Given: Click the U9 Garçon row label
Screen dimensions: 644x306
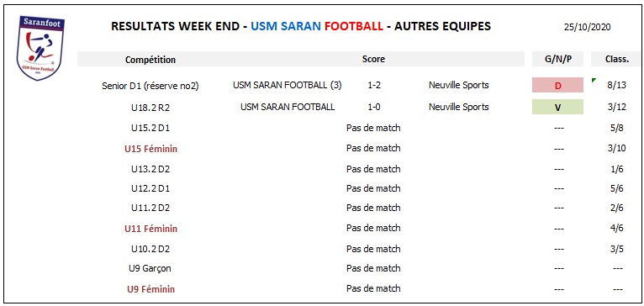Looking at the screenshot, I should [x=150, y=269].
